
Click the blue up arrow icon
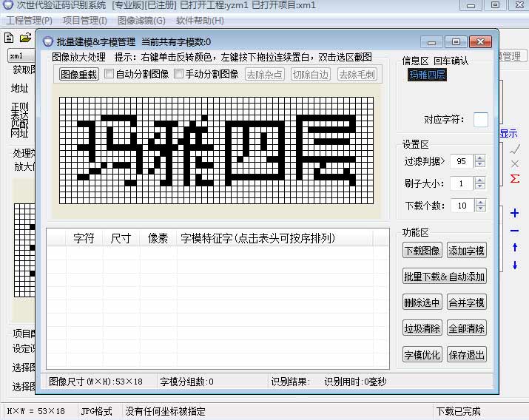[x=515, y=248]
